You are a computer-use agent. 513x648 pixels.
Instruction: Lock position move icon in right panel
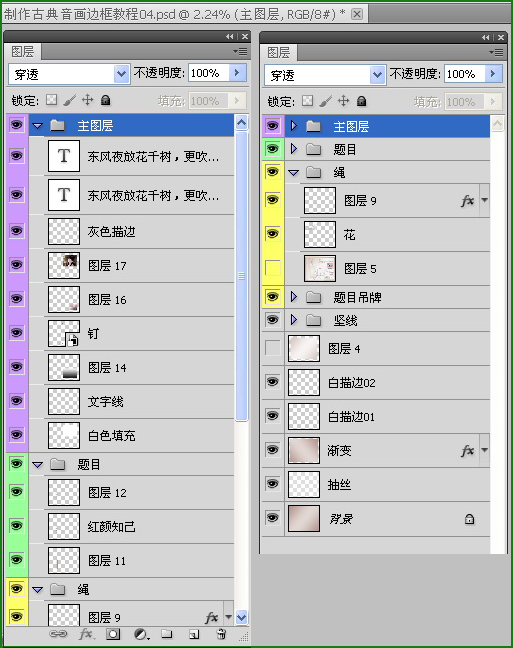pyautogui.click(x=344, y=101)
